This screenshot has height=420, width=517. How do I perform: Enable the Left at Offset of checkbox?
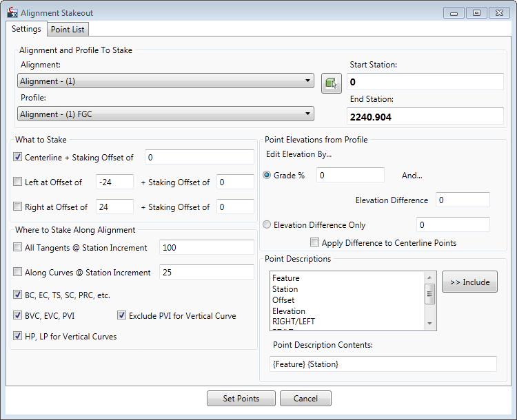18,182
